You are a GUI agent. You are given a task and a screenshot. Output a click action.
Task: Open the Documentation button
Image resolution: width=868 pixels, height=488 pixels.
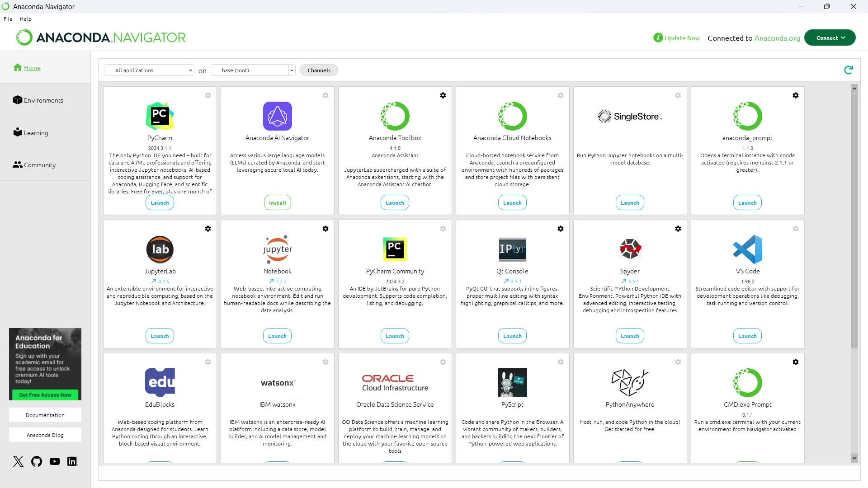tap(45, 415)
